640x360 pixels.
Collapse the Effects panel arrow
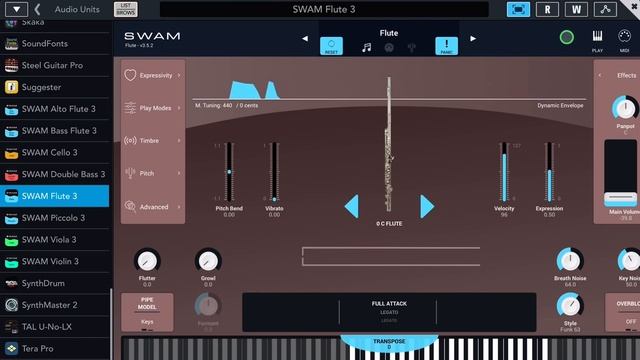click(600, 76)
